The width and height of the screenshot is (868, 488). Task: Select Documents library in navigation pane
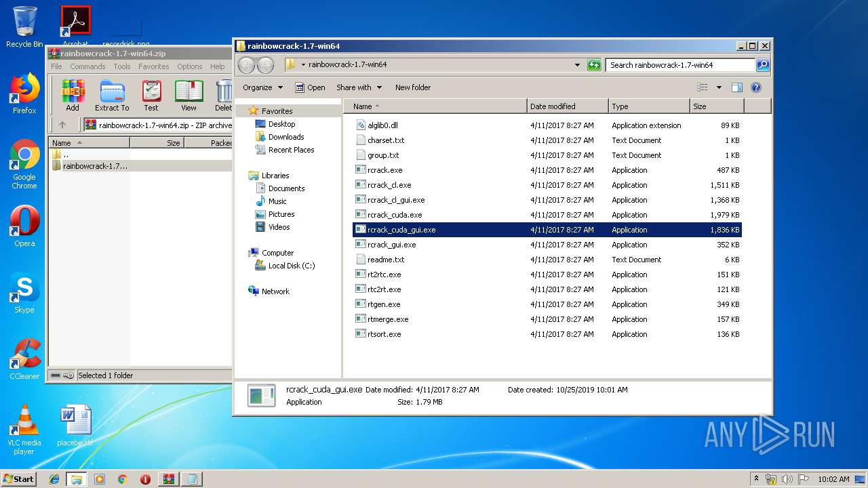[x=286, y=188]
